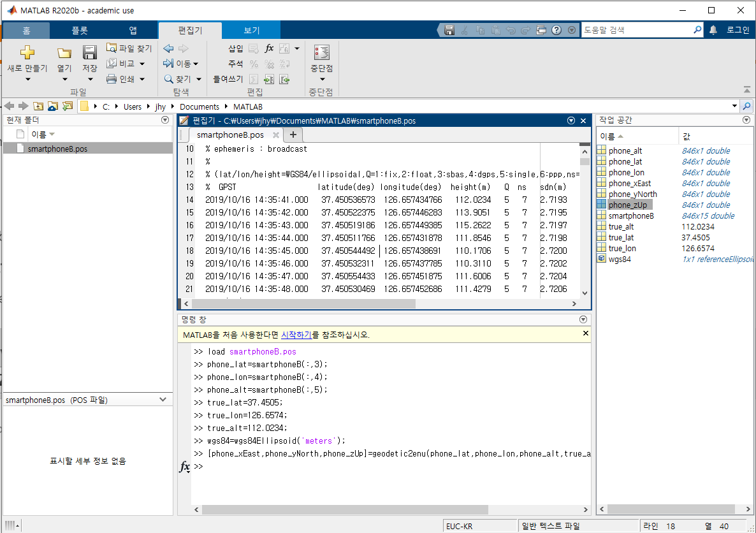The image size is (756, 533).
Task: Click the fx function browser in command window
Action: (185, 467)
